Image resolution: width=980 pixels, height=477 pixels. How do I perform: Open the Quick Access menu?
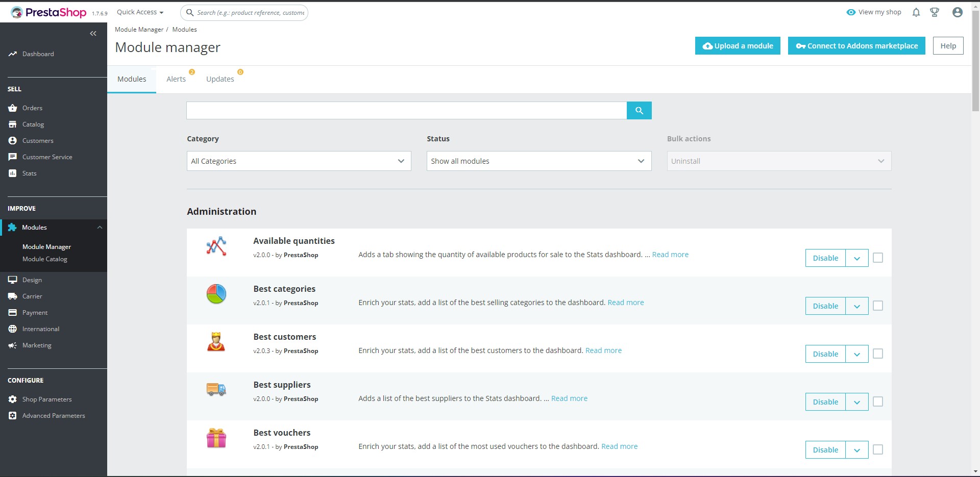point(139,12)
